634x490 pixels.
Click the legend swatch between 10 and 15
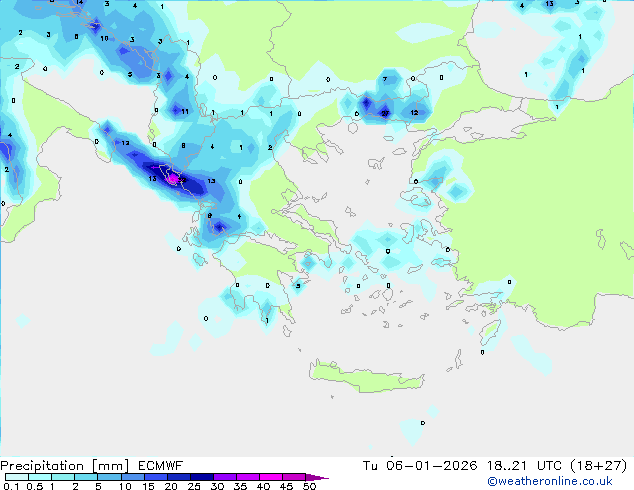coord(132,477)
